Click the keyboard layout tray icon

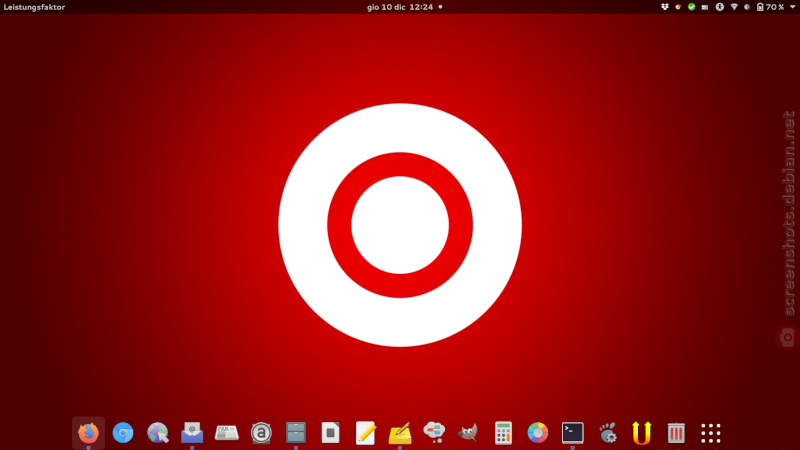click(705, 7)
